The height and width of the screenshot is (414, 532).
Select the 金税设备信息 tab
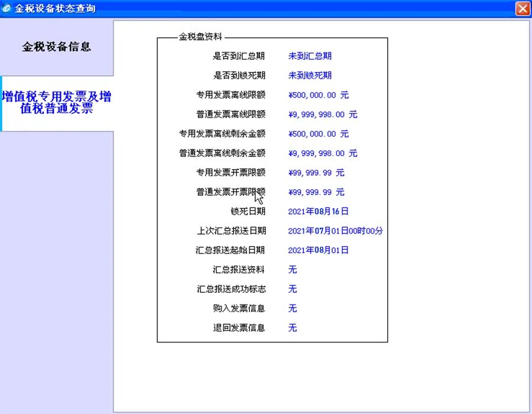(56, 47)
